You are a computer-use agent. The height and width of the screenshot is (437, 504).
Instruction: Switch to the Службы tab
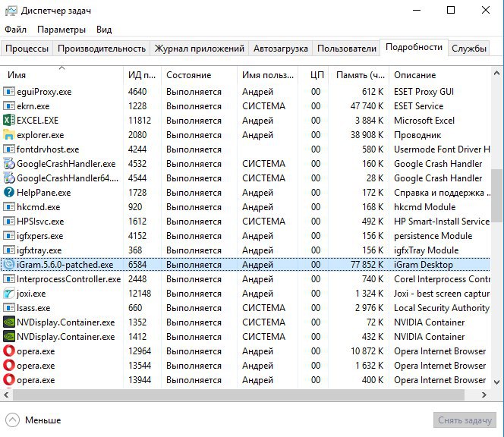(468, 49)
